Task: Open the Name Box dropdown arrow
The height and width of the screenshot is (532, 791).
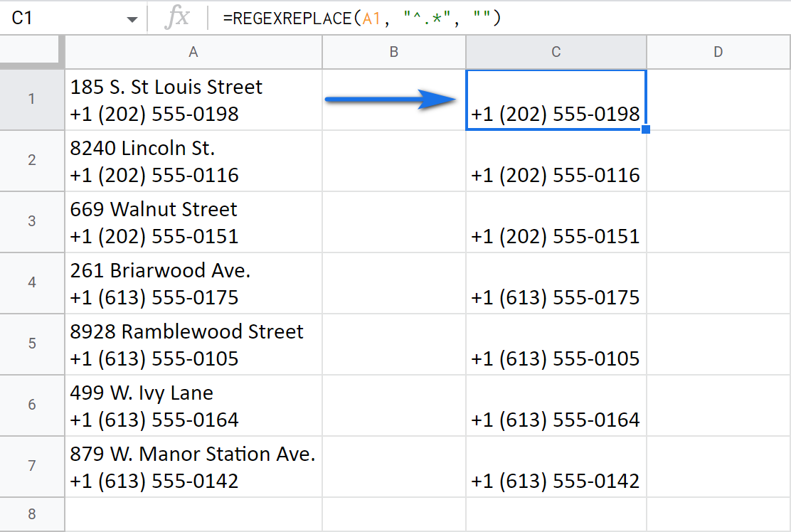Action: (x=132, y=18)
